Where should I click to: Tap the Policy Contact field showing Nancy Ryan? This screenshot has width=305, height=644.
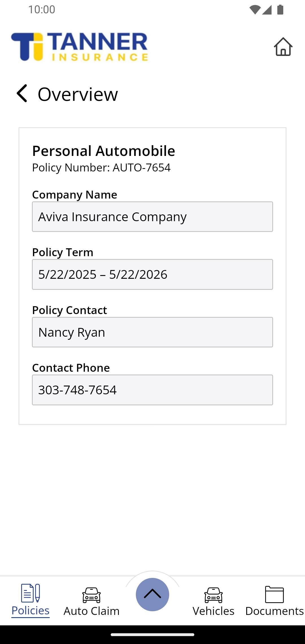[152, 332]
